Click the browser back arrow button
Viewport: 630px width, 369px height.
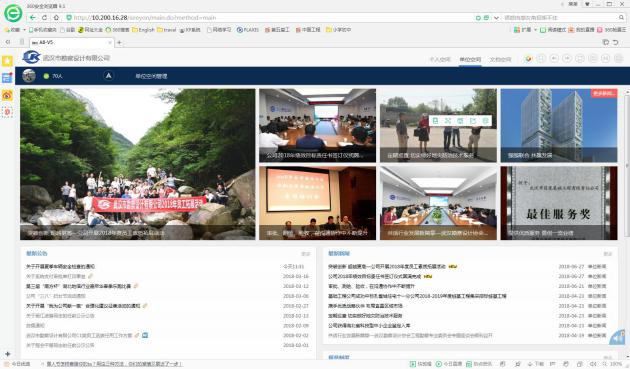[x=33, y=18]
